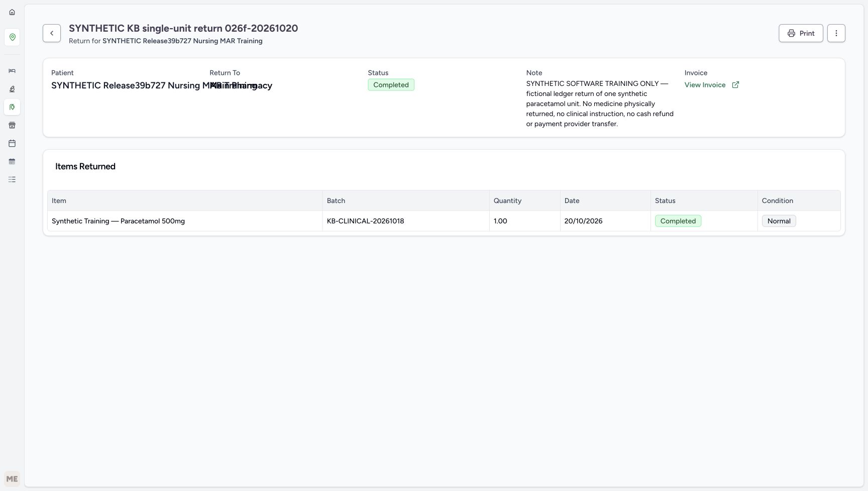Screen dimensions: 868x491
Task: Open the three-dot more options menu
Action: (x=836, y=33)
